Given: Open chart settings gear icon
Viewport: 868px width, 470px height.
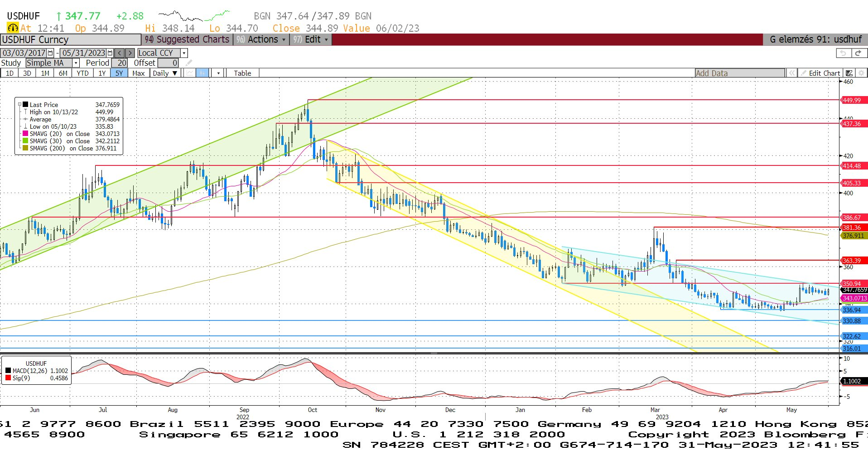Looking at the screenshot, I should 861,73.
